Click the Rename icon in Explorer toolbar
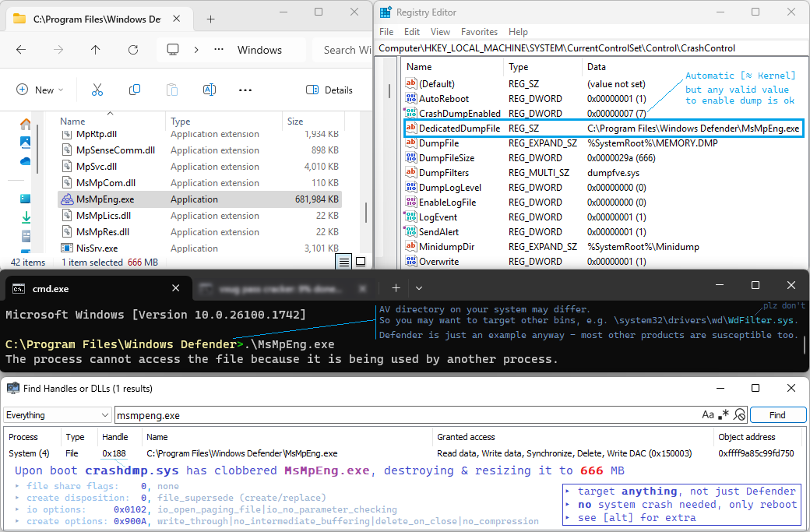 coord(209,90)
